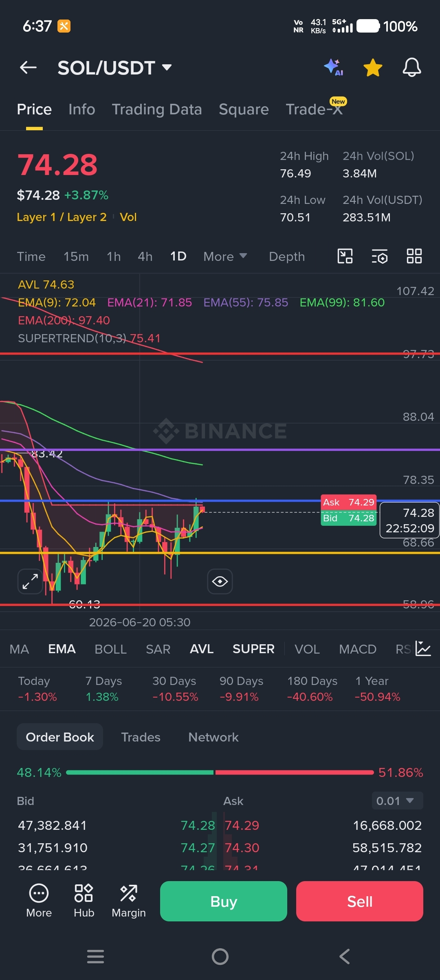Expand the More intervals dropdown
This screenshot has height=980, width=440.
coord(225,256)
